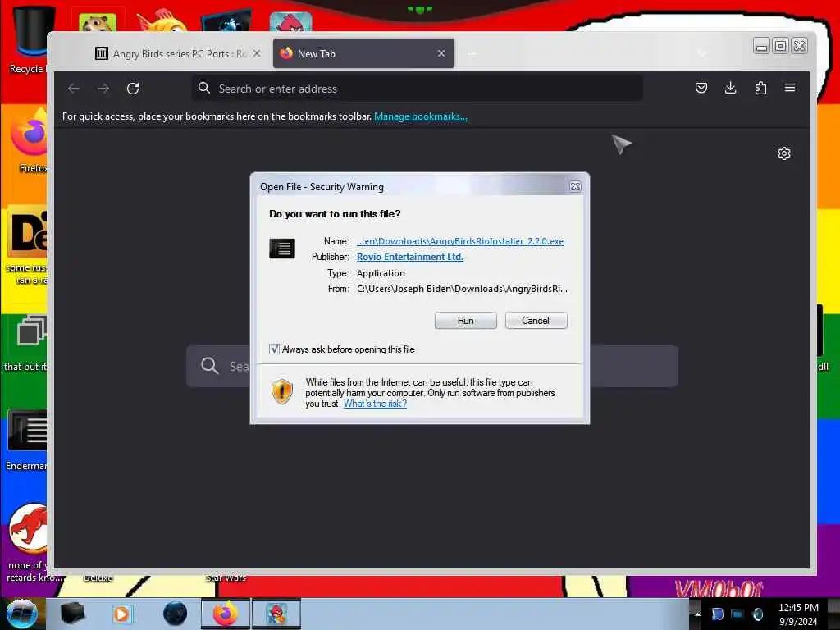Maximize the Firefox window
Screen dimensions: 840x630
coord(781,46)
